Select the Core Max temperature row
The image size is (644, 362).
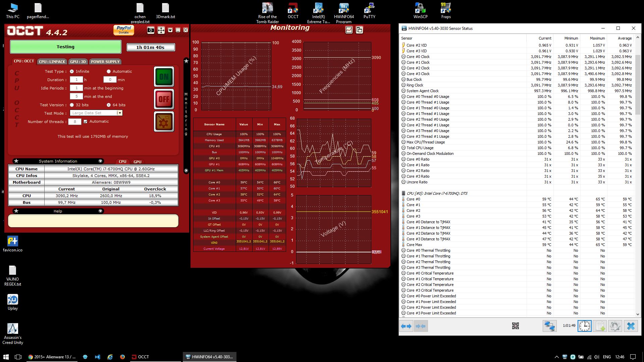tap(517, 245)
